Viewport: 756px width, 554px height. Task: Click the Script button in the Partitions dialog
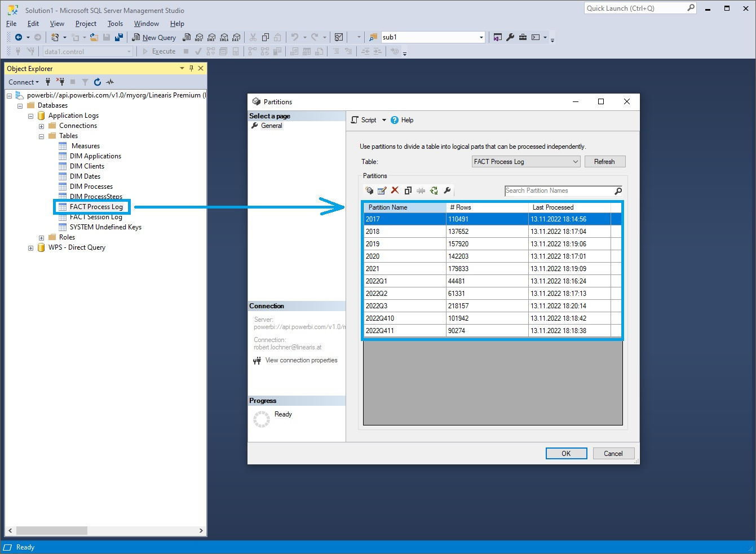(367, 119)
